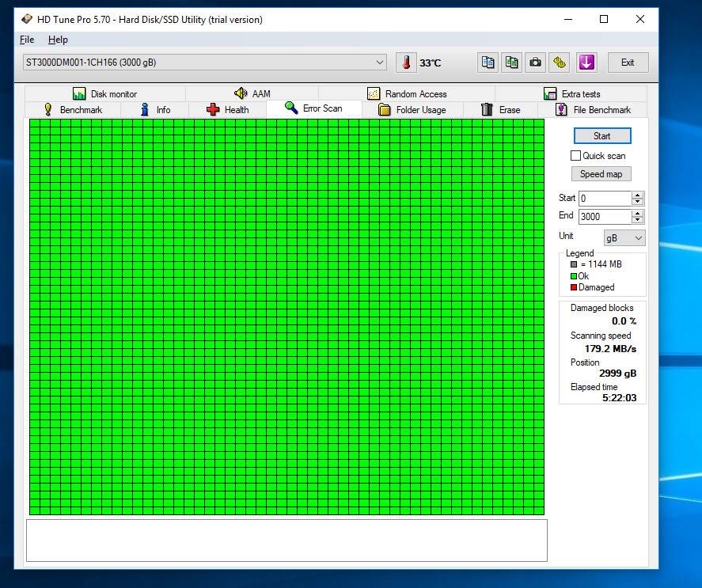The image size is (702, 588).
Task: Click the gray block-size legend swatch
Action: click(x=574, y=264)
